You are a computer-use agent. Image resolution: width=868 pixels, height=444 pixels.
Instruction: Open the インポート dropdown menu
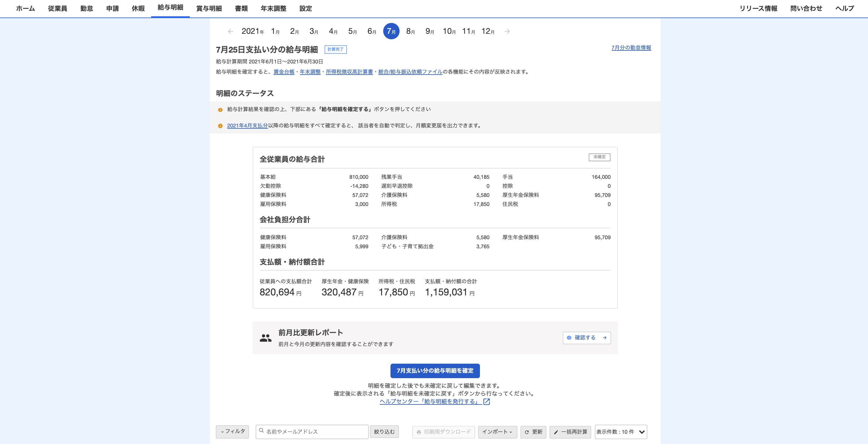[497, 432]
